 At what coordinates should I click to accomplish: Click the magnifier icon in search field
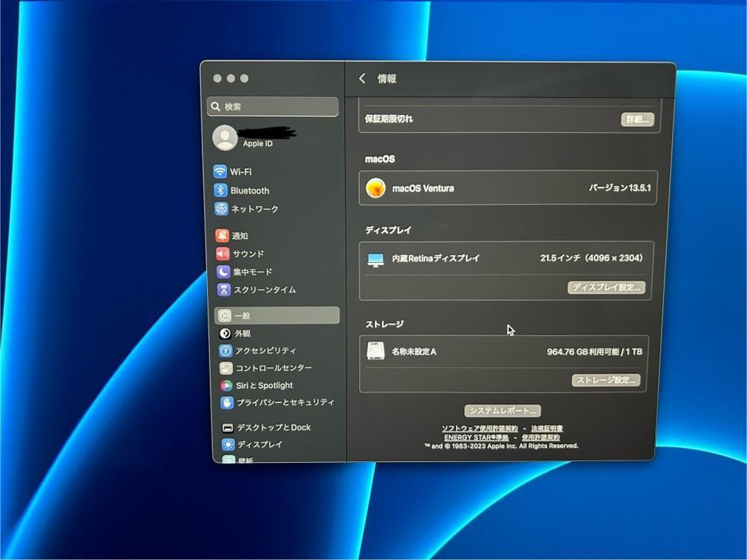[216, 107]
